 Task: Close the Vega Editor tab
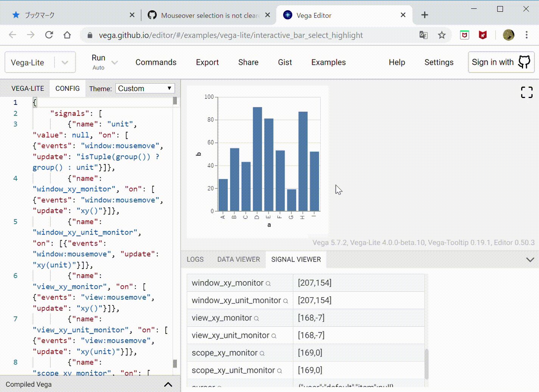tap(403, 15)
